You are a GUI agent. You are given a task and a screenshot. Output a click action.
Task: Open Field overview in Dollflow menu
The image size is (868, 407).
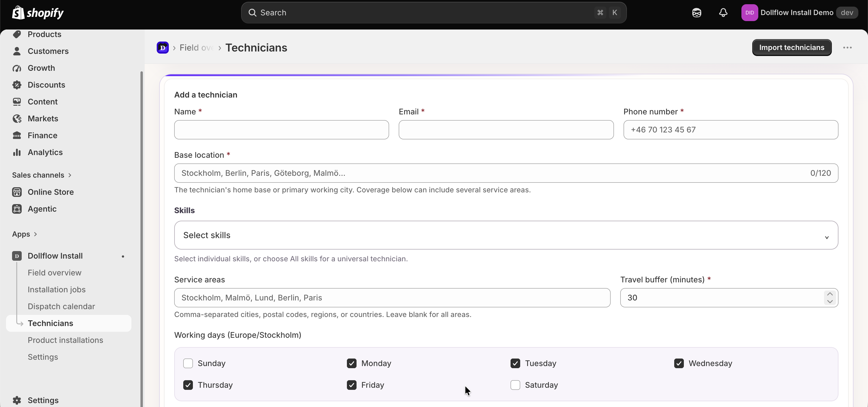55,273
